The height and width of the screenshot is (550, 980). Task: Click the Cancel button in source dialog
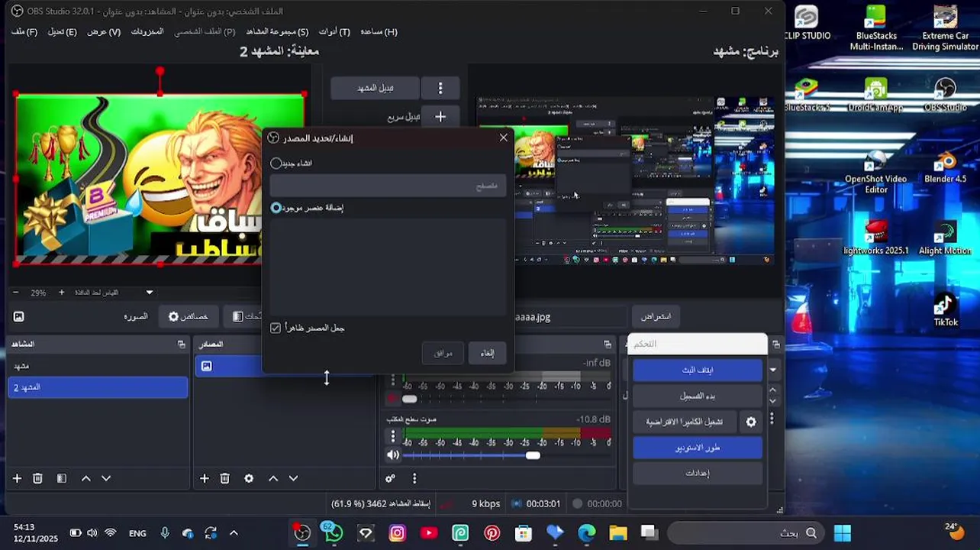pos(487,353)
